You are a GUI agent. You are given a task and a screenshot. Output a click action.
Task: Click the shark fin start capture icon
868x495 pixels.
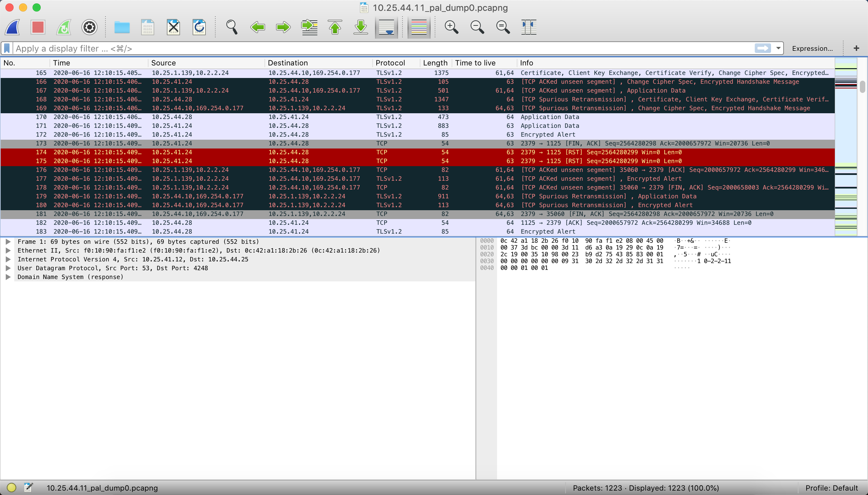click(x=12, y=27)
